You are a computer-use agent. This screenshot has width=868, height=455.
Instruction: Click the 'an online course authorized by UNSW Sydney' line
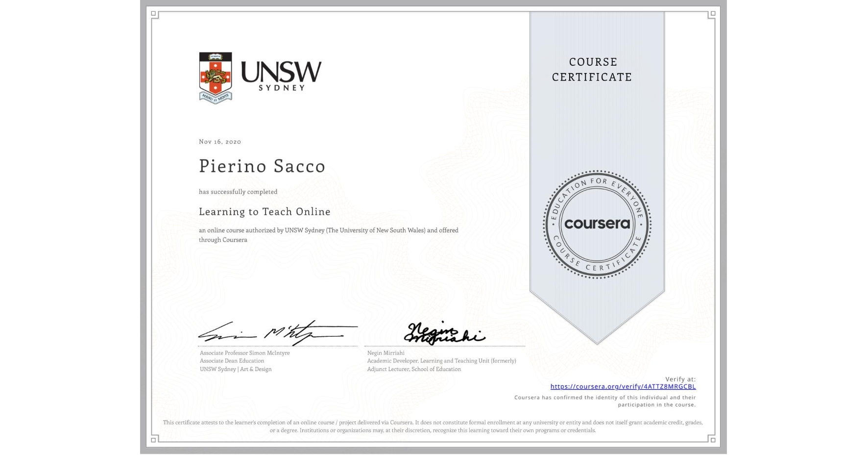pyautogui.click(x=329, y=230)
